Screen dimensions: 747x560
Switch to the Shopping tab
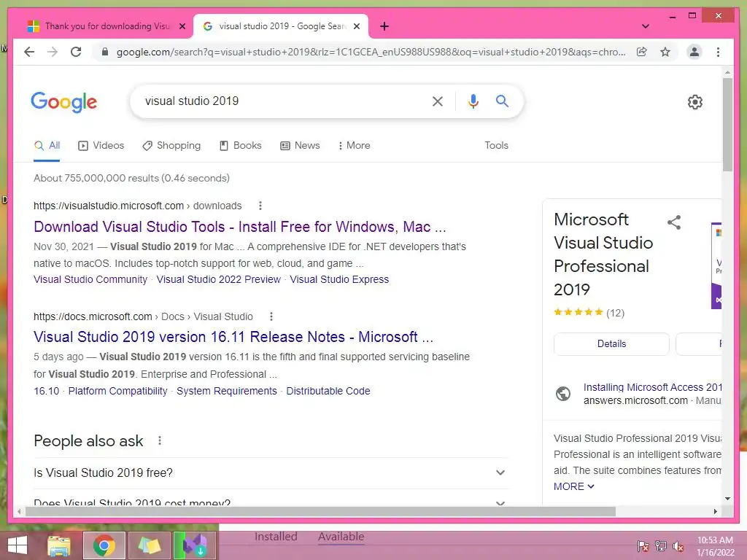click(x=171, y=145)
